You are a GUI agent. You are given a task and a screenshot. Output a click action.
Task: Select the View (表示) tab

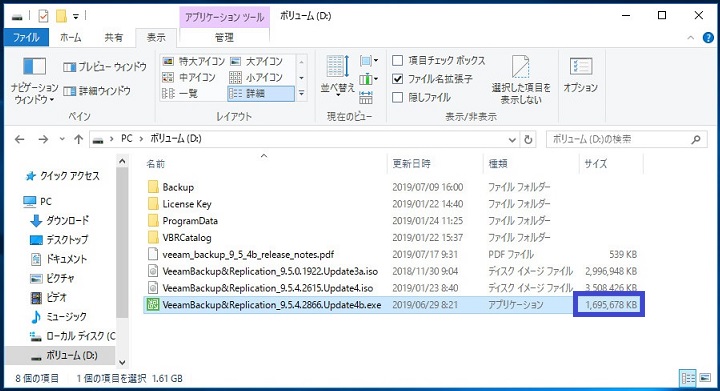(x=156, y=38)
